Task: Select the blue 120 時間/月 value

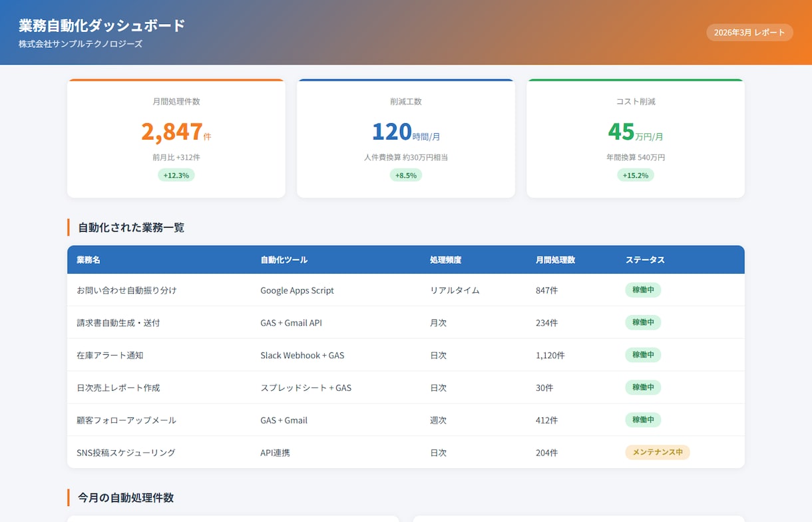Action: pos(406,132)
